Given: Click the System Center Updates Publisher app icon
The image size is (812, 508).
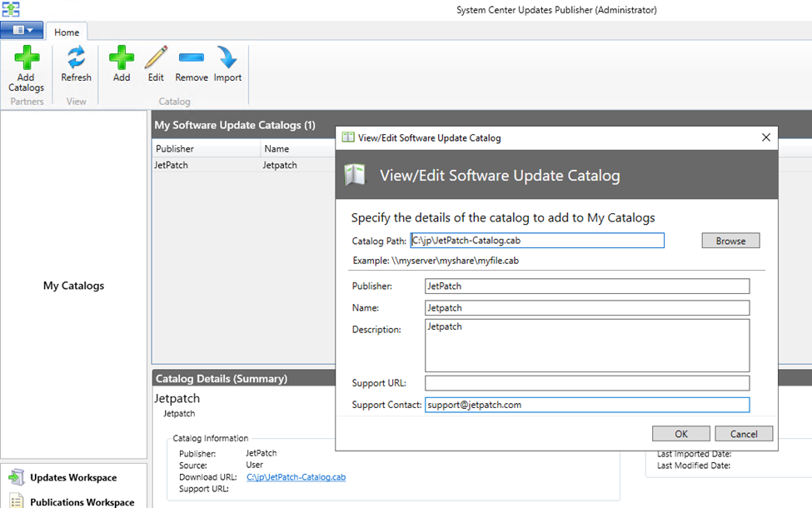Looking at the screenshot, I should 10,9.
